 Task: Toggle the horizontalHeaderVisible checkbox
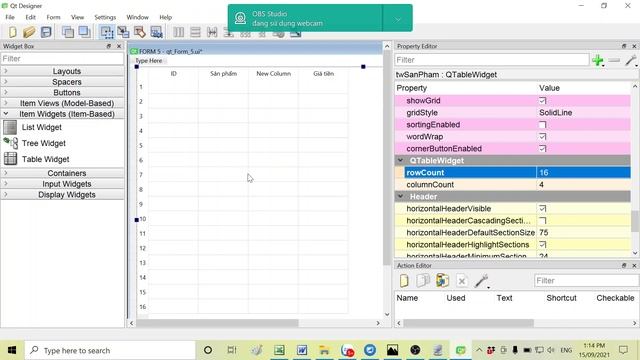tap(542, 209)
